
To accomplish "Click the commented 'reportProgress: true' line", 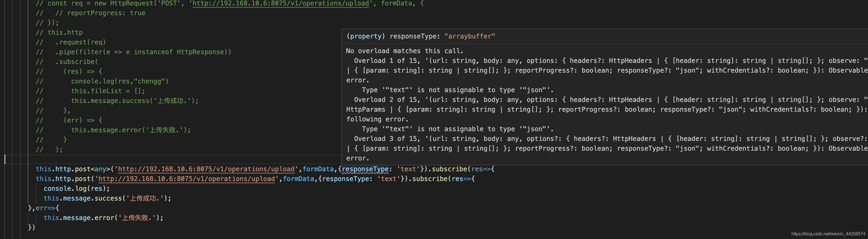I will 91,13.
